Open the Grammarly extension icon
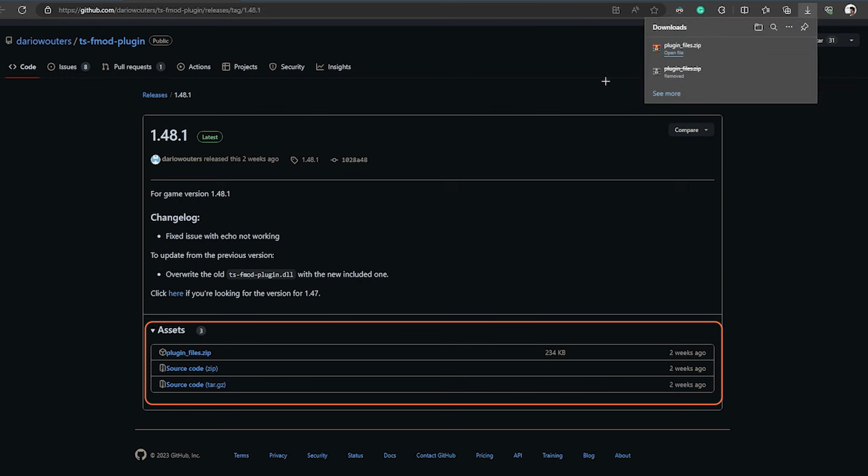 [x=701, y=10]
